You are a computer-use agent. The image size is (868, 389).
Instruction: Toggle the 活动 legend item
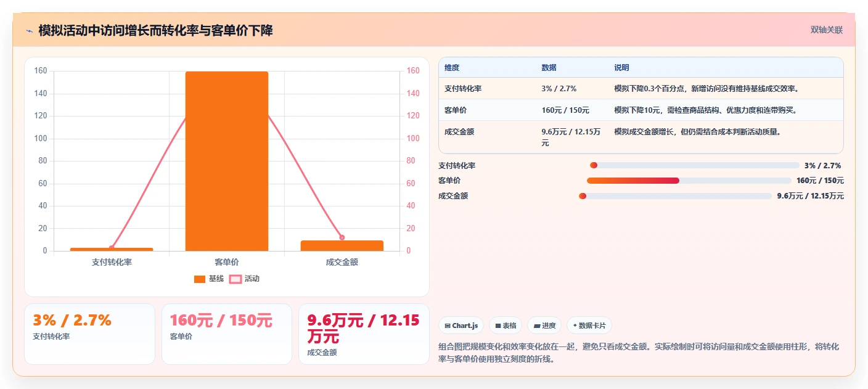(245, 279)
